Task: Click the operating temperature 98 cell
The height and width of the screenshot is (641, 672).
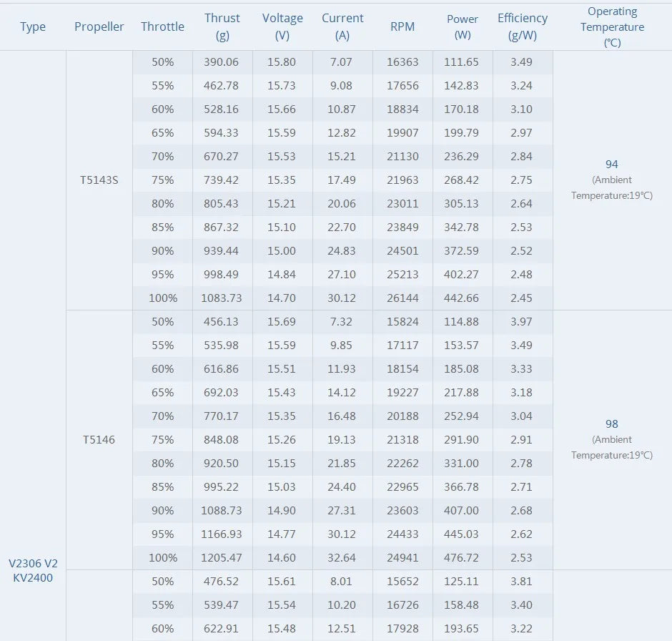Action: click(x=612, y=424)
